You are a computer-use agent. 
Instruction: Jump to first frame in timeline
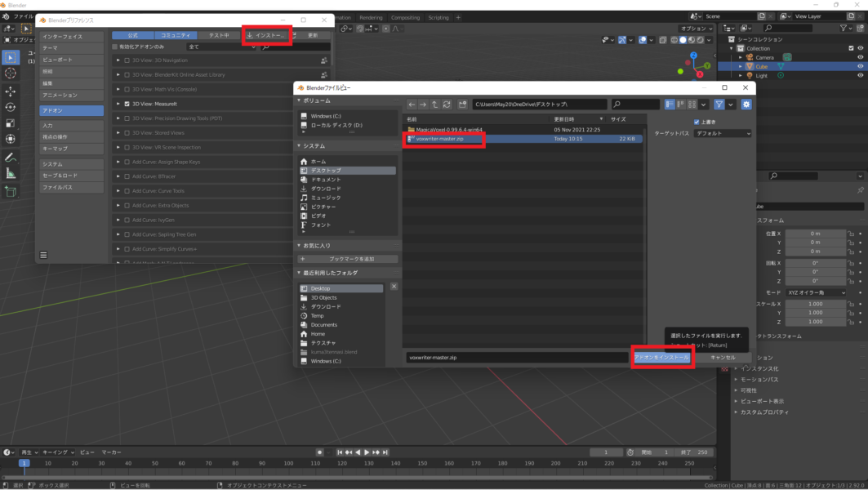340,452
